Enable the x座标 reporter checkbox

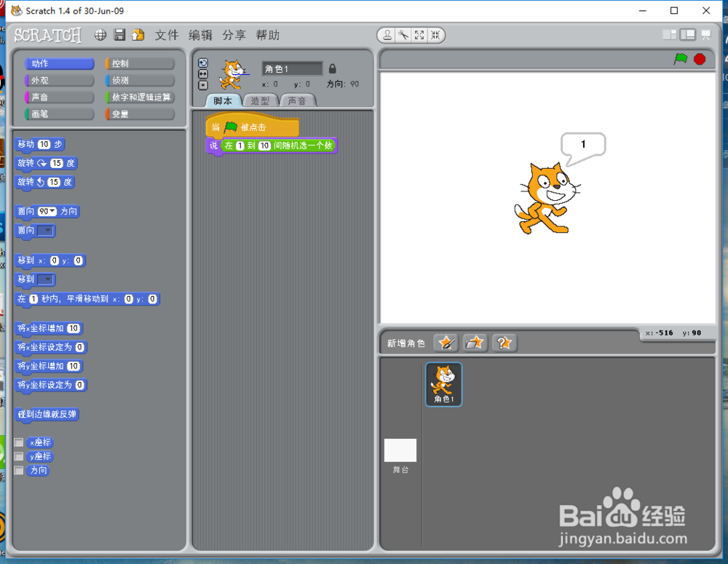[18, 442]
